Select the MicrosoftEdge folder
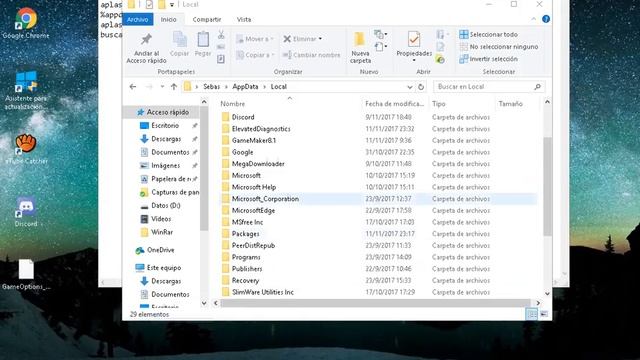Image resolution: width=640 pixels, height=360 pixels. point(253,211)
